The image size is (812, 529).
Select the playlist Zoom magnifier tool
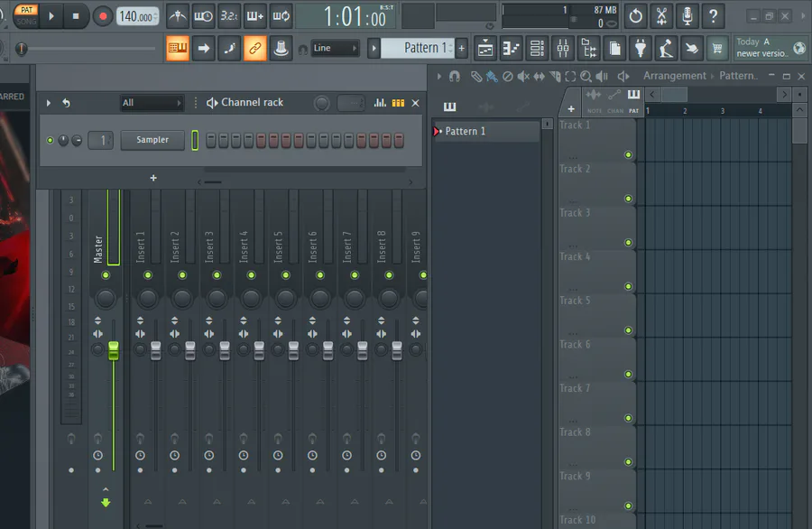[x=586, y=77]
